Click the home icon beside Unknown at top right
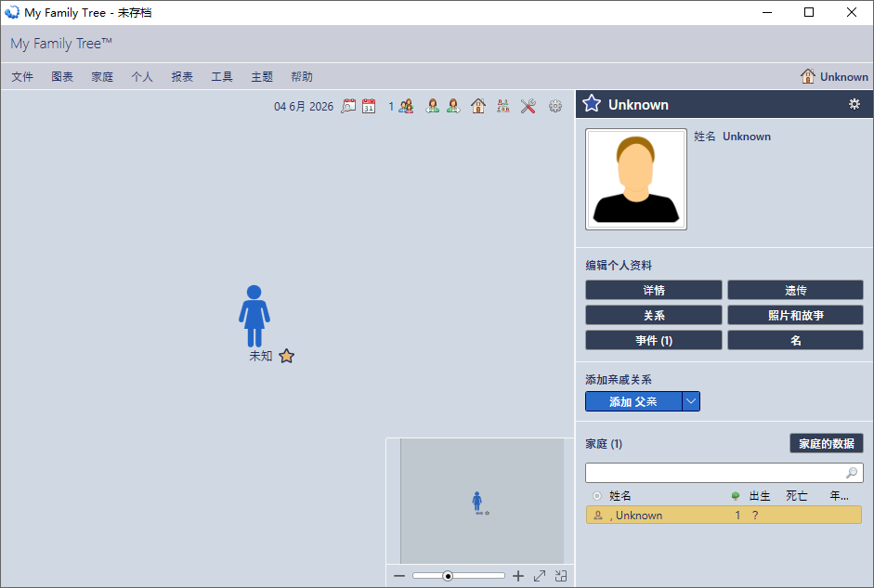This screenshot has width=874, height=588. [808, 76]
